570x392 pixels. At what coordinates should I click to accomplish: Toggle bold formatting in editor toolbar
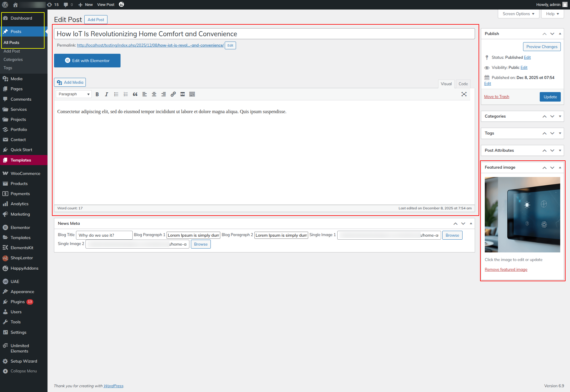97,94
